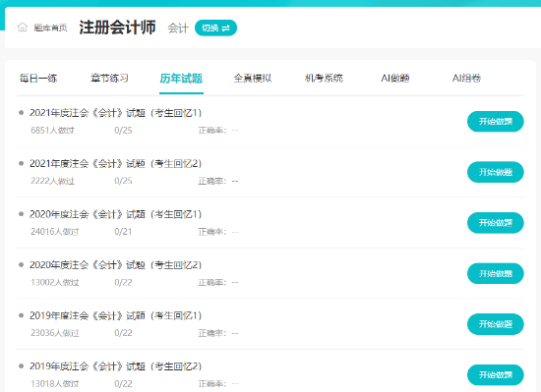Open title 2020年度注会《会计》试题（考生回忆1）

[x=115, y=214]
